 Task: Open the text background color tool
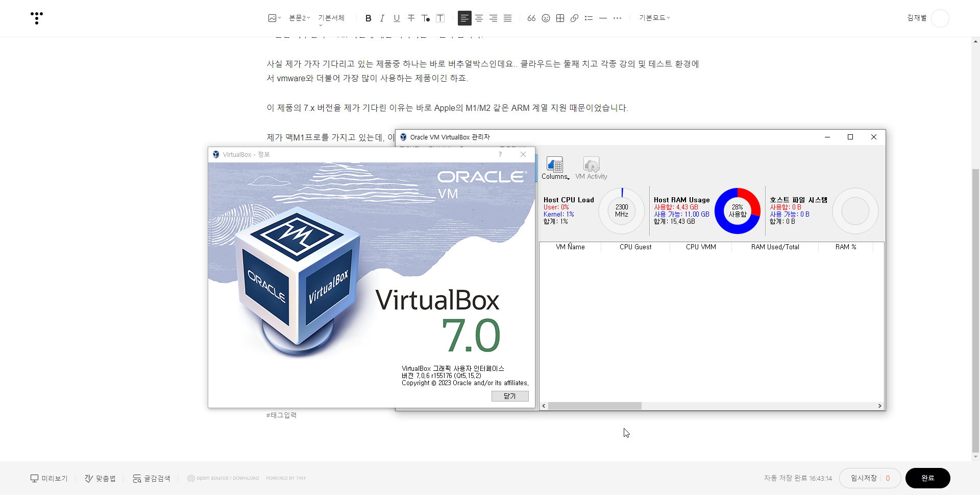coord(440,18)
